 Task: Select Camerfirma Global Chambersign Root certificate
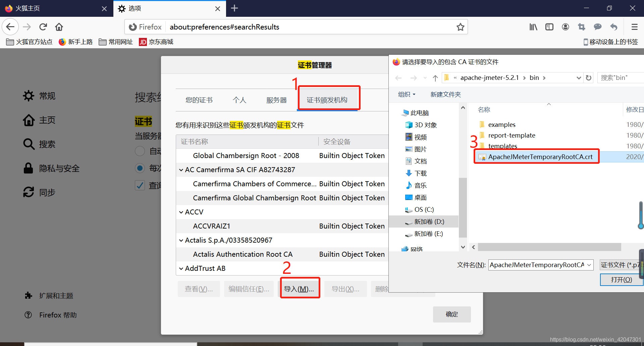click(x=282, y=198)
